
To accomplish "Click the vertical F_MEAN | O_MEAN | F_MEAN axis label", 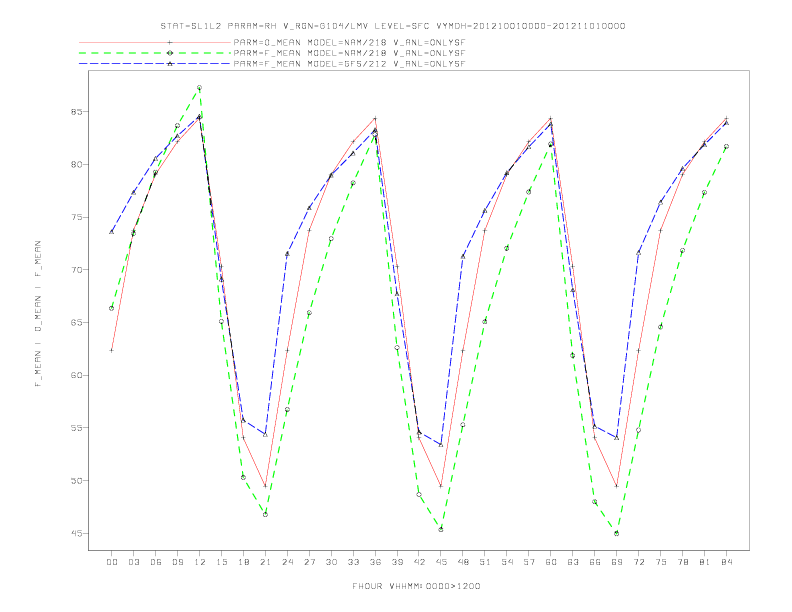I will [37, 314].
